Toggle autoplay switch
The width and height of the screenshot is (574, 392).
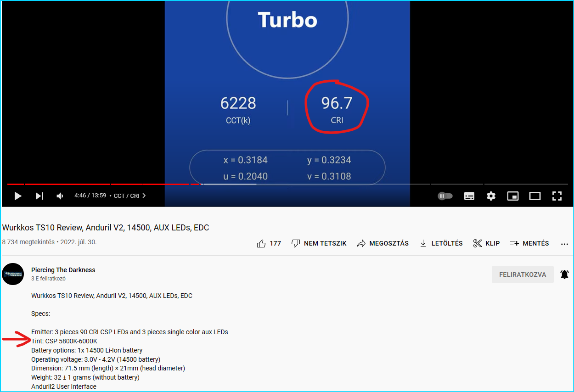pyautogui.click(x=445, y=196)
